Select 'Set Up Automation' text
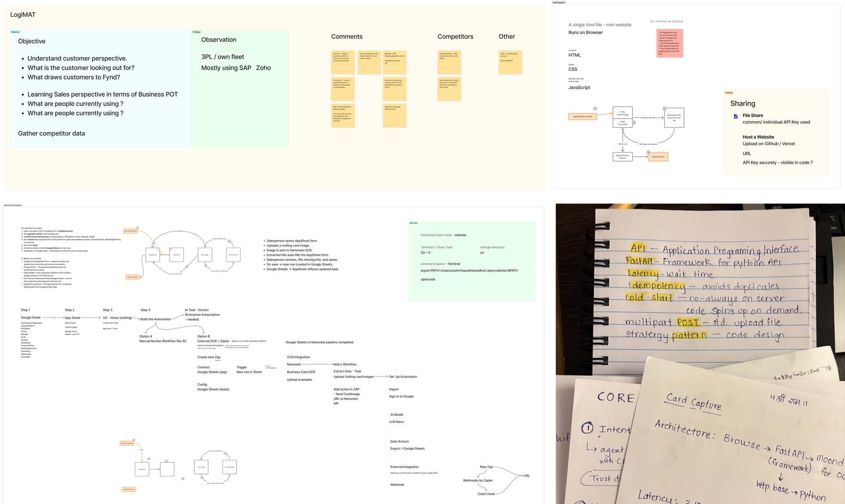The width and height of the screenshot is (845, 504). click(x=403, y=377)
